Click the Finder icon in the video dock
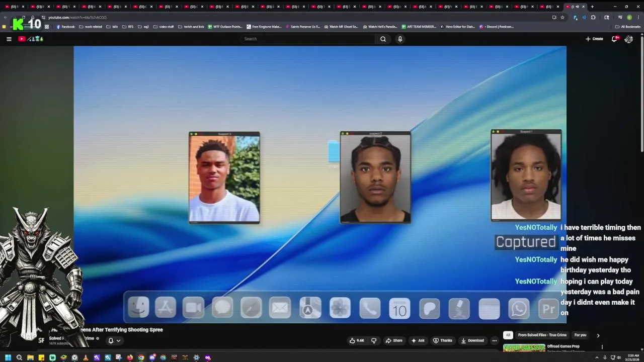Screen dimensions: 644x362 coord(138,308)
